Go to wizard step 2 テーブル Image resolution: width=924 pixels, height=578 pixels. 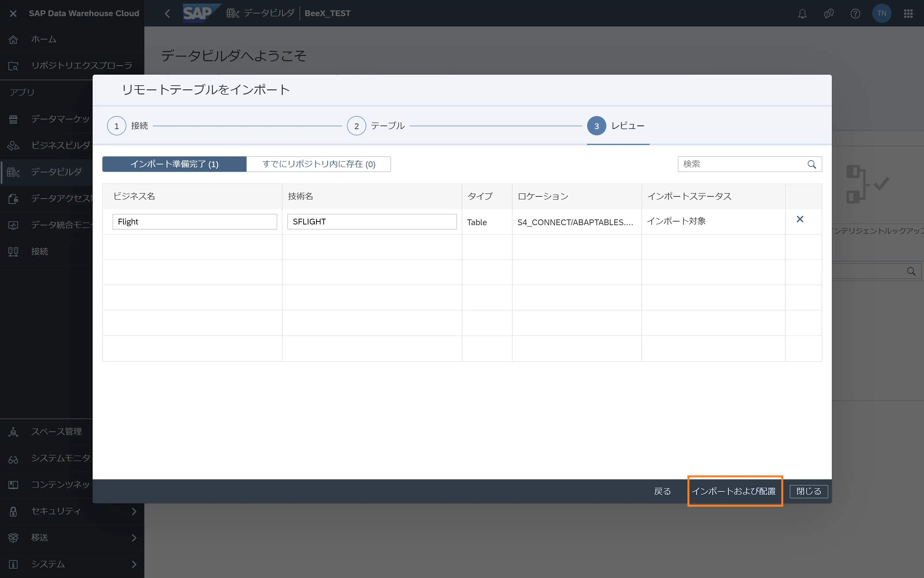[376, 126]
